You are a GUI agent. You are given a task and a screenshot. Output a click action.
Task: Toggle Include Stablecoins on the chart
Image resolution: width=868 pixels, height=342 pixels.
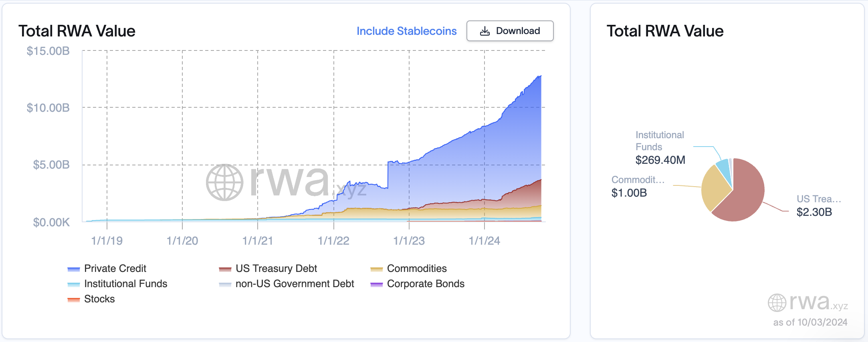[x=406, y=31]
